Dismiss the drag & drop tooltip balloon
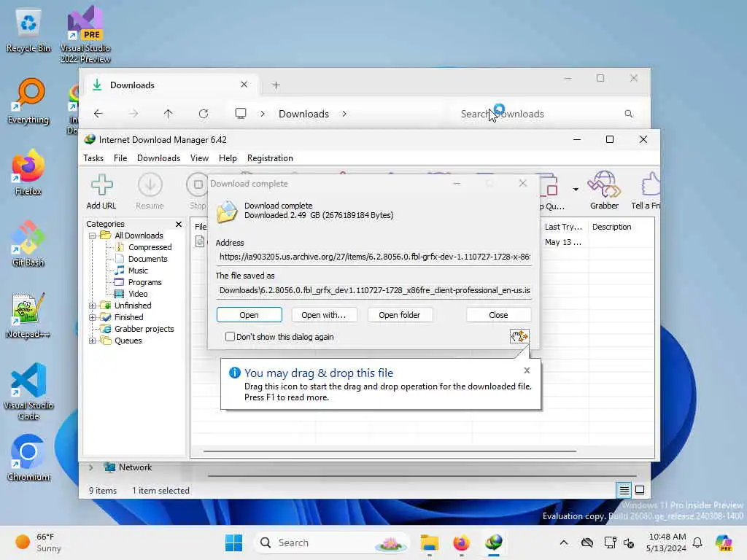 tap(527, 370)
